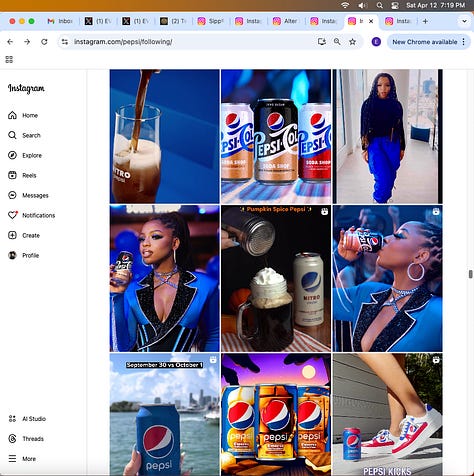Open a new browser tab
474x476 pixels.
click(425, 21)
